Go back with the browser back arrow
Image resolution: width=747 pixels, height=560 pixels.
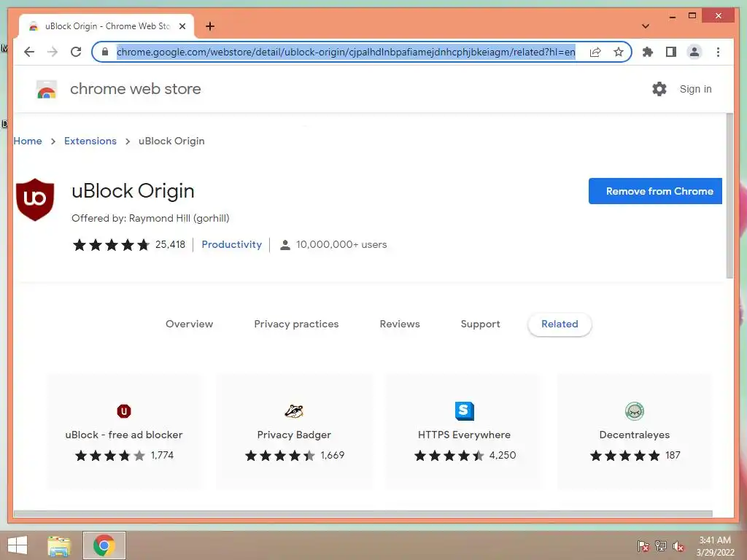point(29,52)
